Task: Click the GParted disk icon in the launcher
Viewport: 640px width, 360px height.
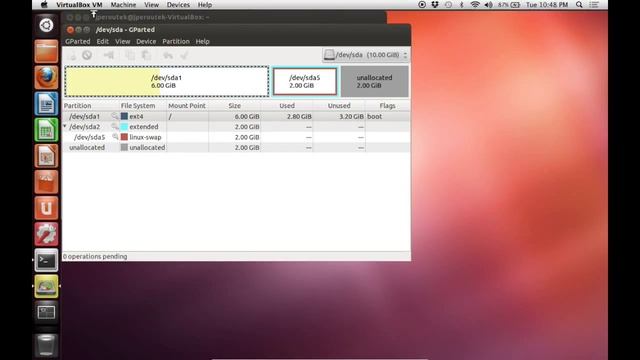Action: (x=46, y=286)
